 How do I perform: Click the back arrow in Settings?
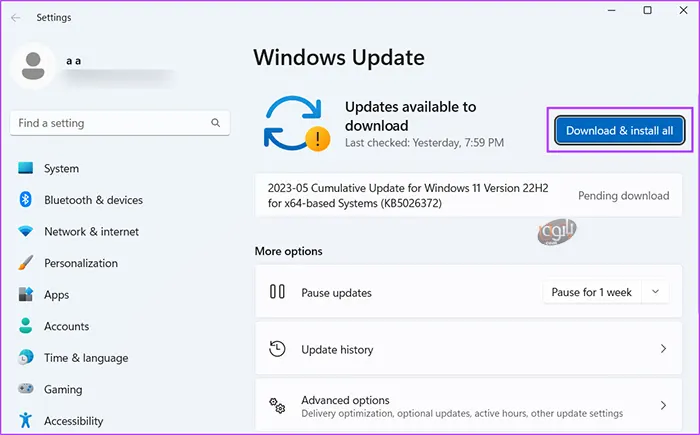16,18
